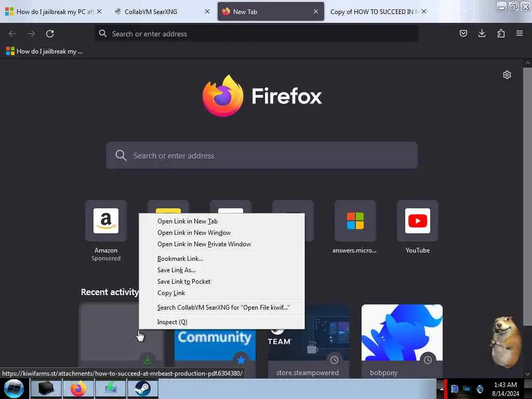Choose Open Link in New Window

(222, 233)
